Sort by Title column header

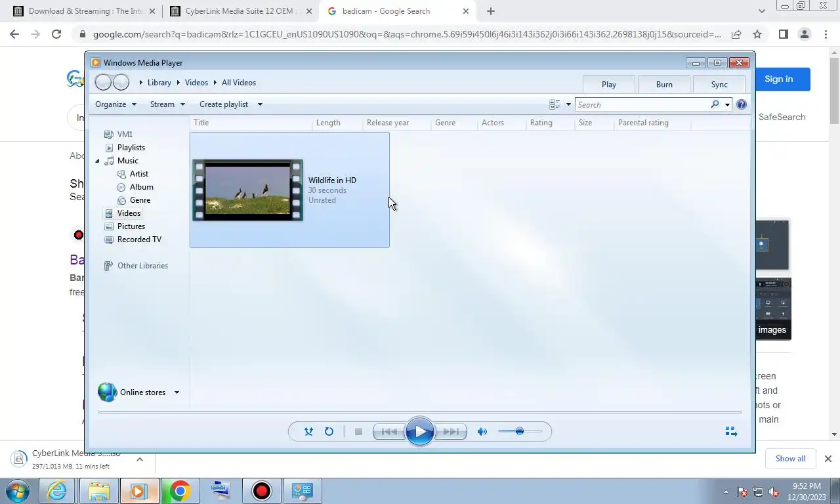point(251,123)
